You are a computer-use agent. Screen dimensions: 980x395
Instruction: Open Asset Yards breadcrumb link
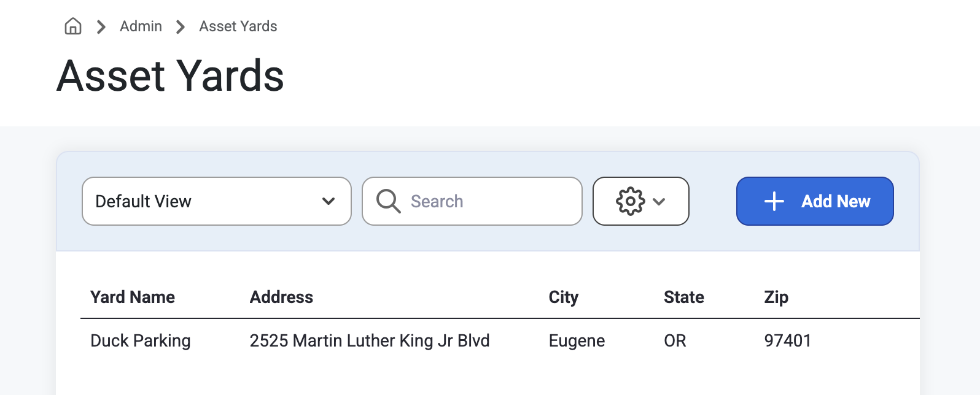(x=238, y=26)
